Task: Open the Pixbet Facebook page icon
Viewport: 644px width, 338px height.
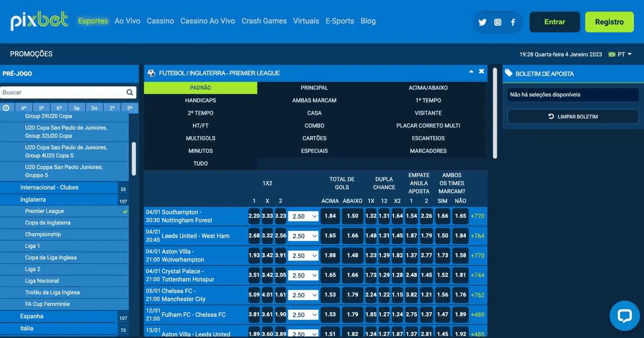Action: pyautogui.click(x=513, y=22)
